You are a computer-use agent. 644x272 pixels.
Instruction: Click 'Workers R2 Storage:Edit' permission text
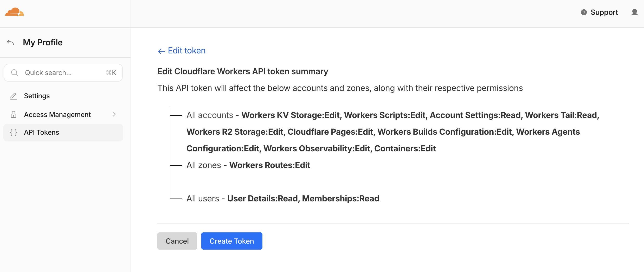(x=235, y=132)
